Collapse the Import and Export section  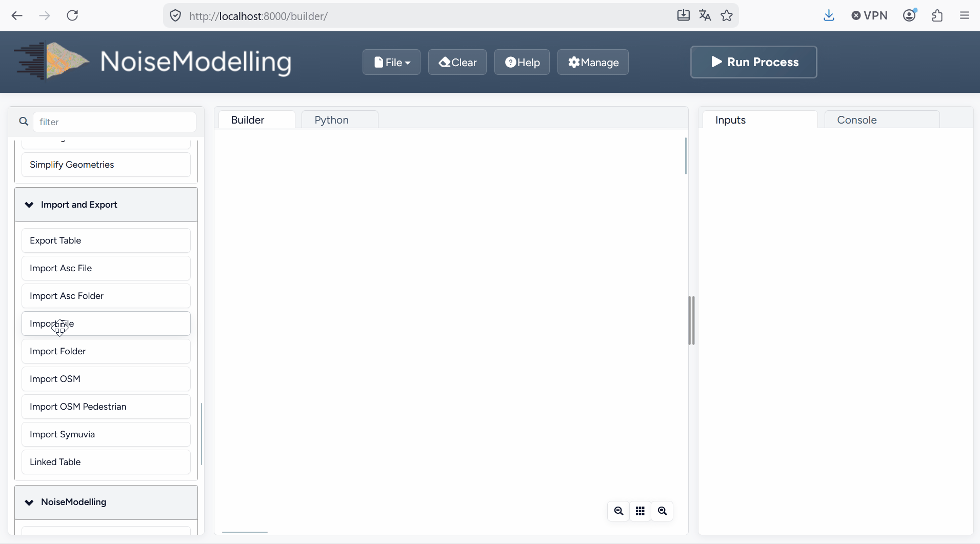(106, 205)
